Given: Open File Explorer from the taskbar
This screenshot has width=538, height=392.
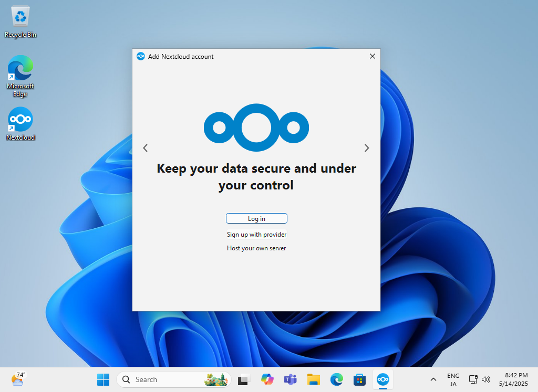Looking at the screenshot, I should (x=313, y=379).
